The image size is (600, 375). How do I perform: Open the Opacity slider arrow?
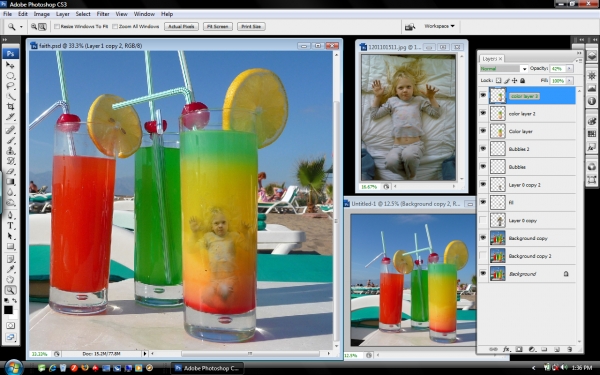570,68
